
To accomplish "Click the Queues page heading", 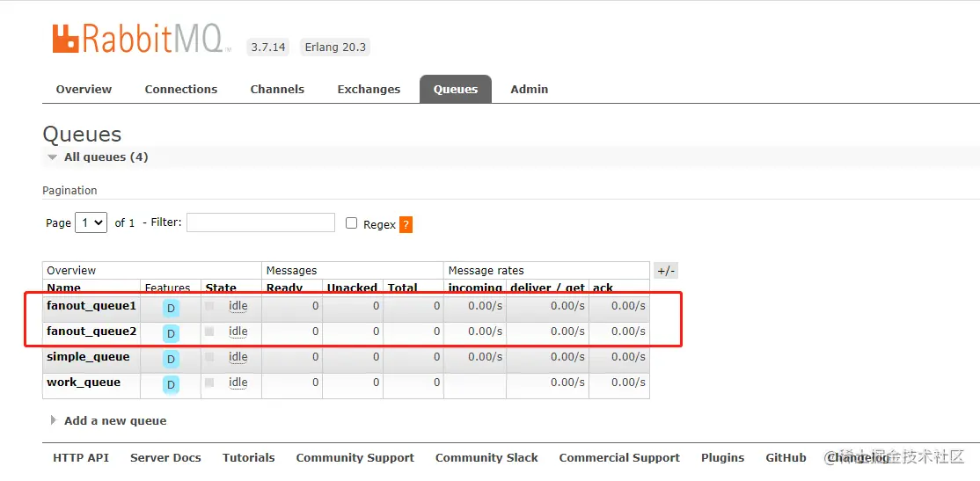I will 82,135.
